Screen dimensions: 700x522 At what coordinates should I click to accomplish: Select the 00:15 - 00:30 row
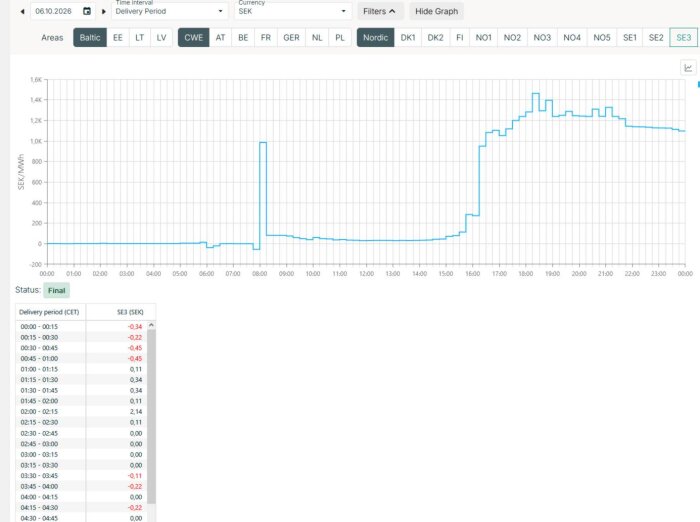tap(82, 337)
